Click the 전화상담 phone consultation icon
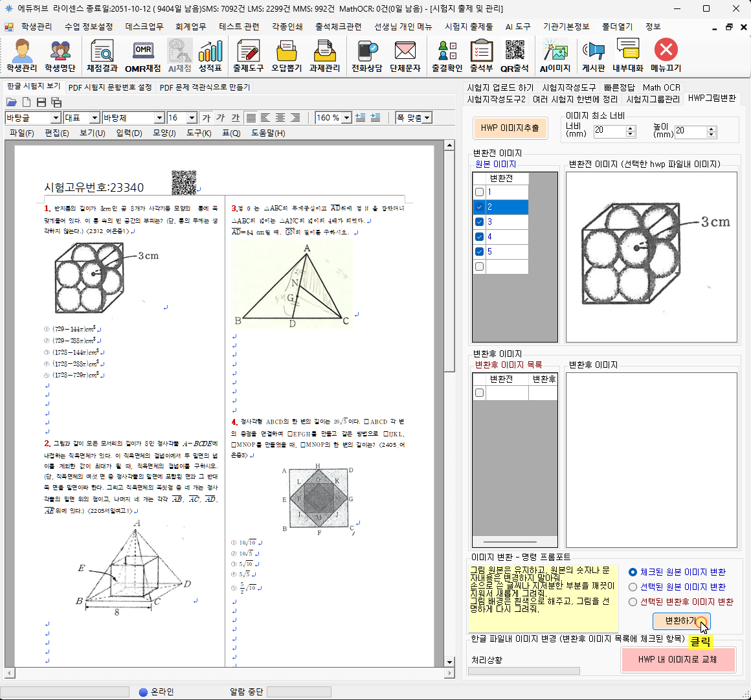The height and width of the screenshot is (700, 751). tap(366, 56)
